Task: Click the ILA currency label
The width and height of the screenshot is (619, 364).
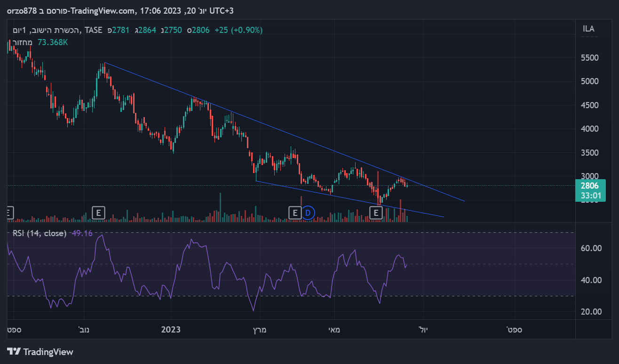Action: click(x=588, y=29)
